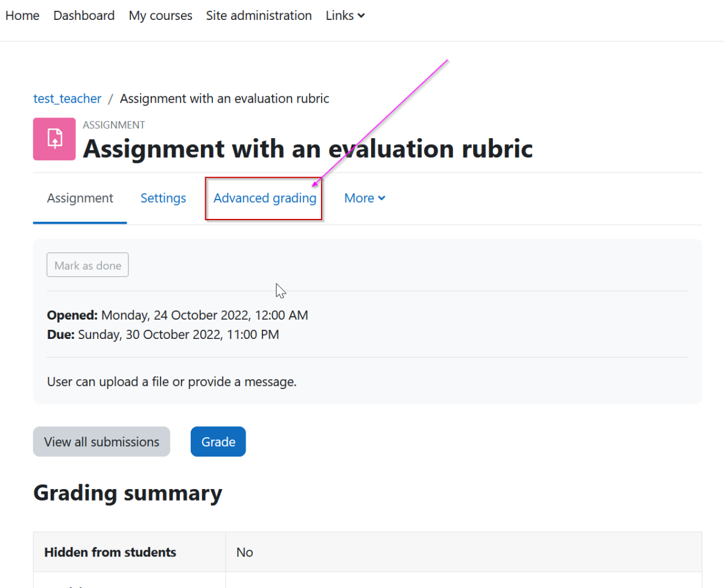The height and width of the screenshot is (588, 724).
Task: Go to Home in the top menu
Action: pos(22,15)
